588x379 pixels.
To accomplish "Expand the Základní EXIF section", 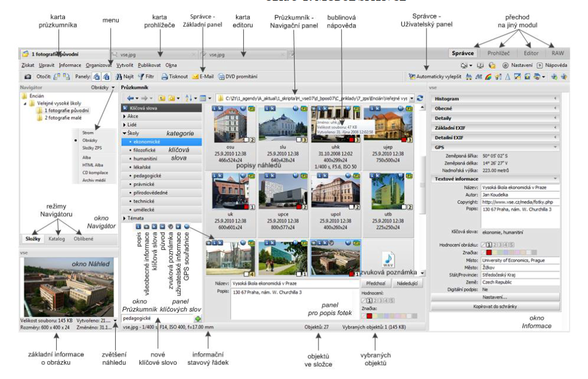I will [494, 128].
